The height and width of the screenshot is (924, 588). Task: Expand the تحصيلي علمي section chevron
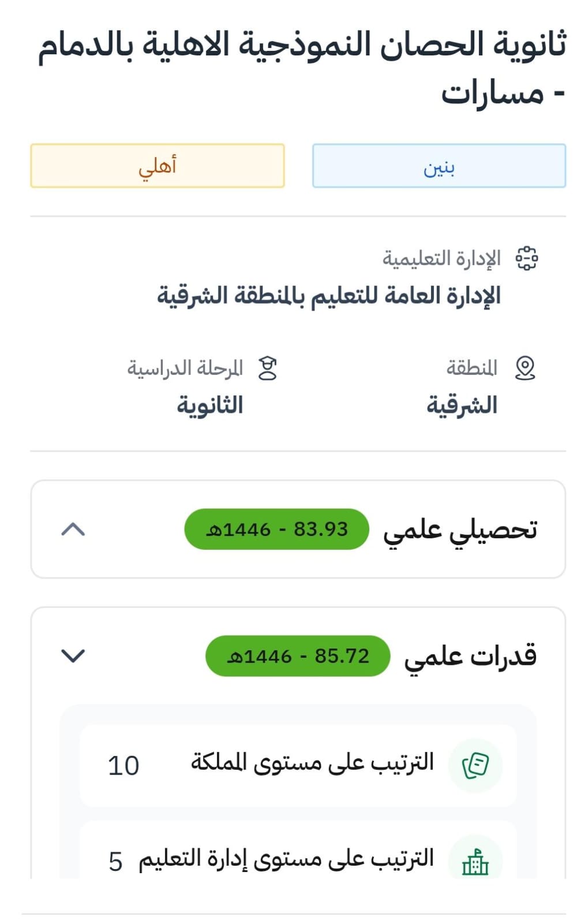point(73,529)
